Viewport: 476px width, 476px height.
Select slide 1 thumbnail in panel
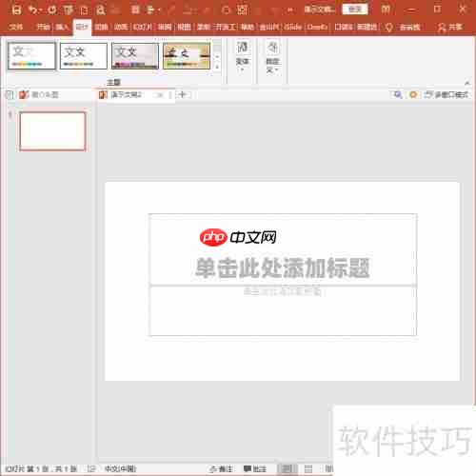52,131
